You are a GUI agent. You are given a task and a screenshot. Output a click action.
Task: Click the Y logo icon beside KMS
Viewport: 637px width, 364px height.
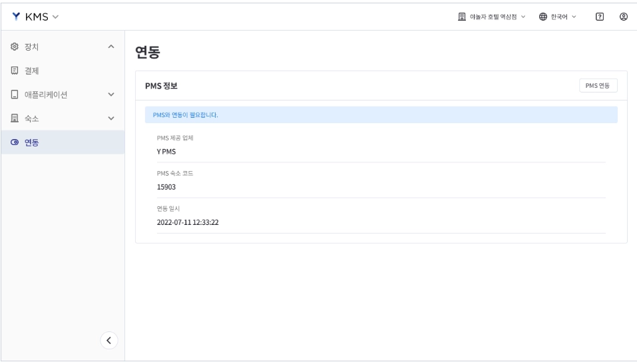tap(16, 17)
